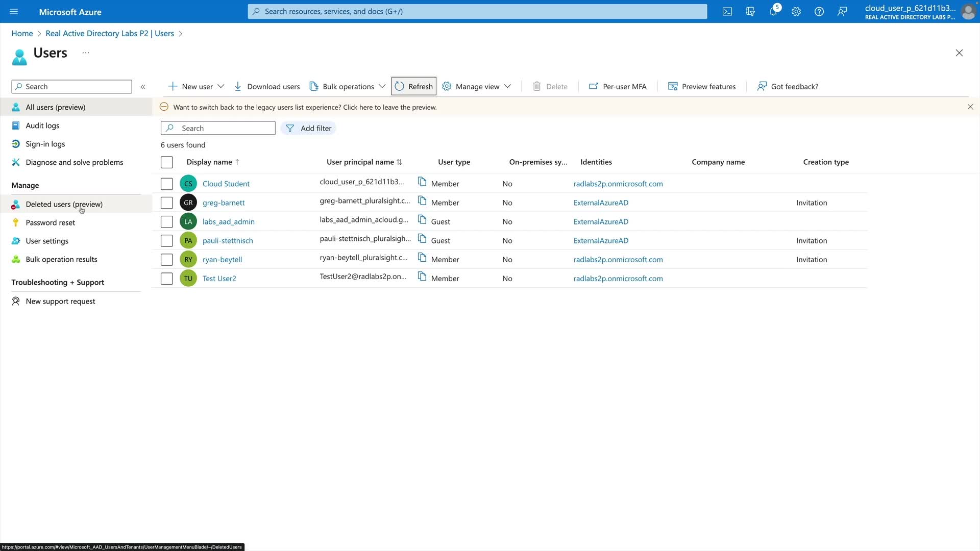Click the help question mark icon
980x551 pixels.
[819, 11]
